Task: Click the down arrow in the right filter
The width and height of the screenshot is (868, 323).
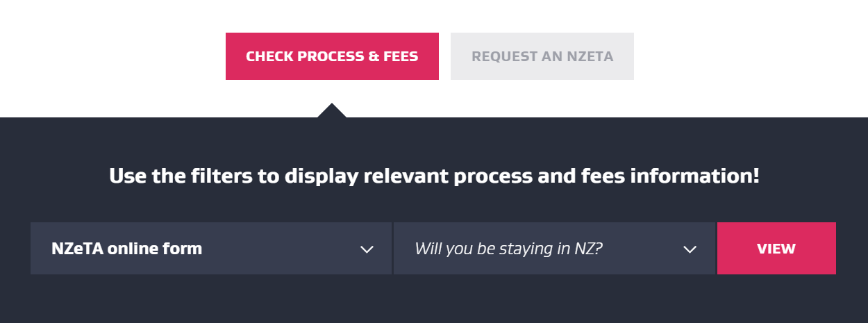Action: tap(690, 249)
